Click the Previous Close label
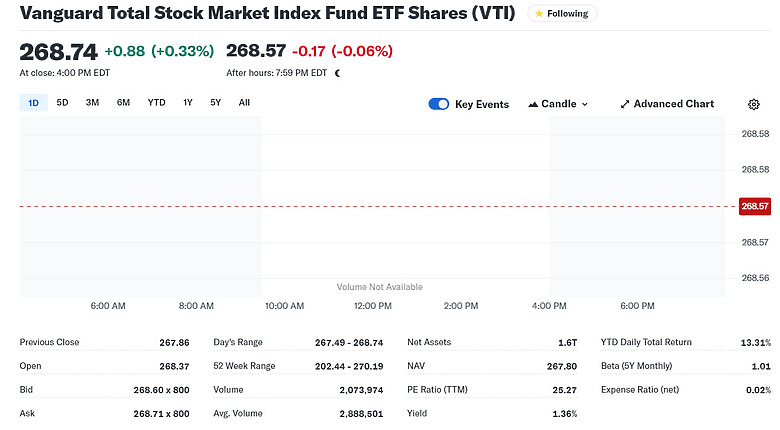The height and width of the screenshot is (430, 780). pos(49,342)
